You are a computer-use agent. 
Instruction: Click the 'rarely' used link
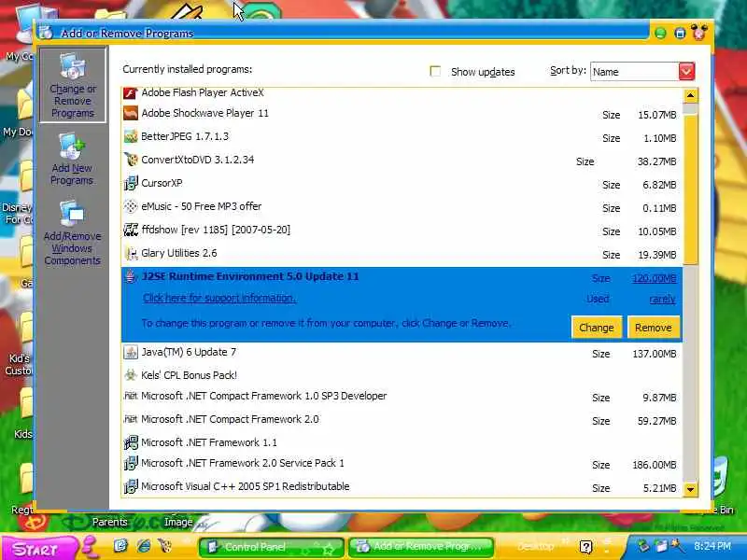pyautogui.click(x=663, y=299)
